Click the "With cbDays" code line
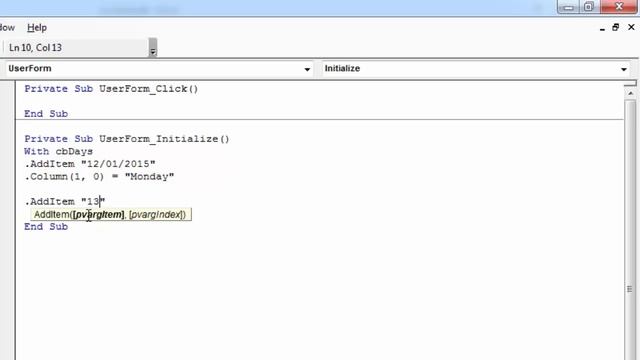 click(58, 151)
